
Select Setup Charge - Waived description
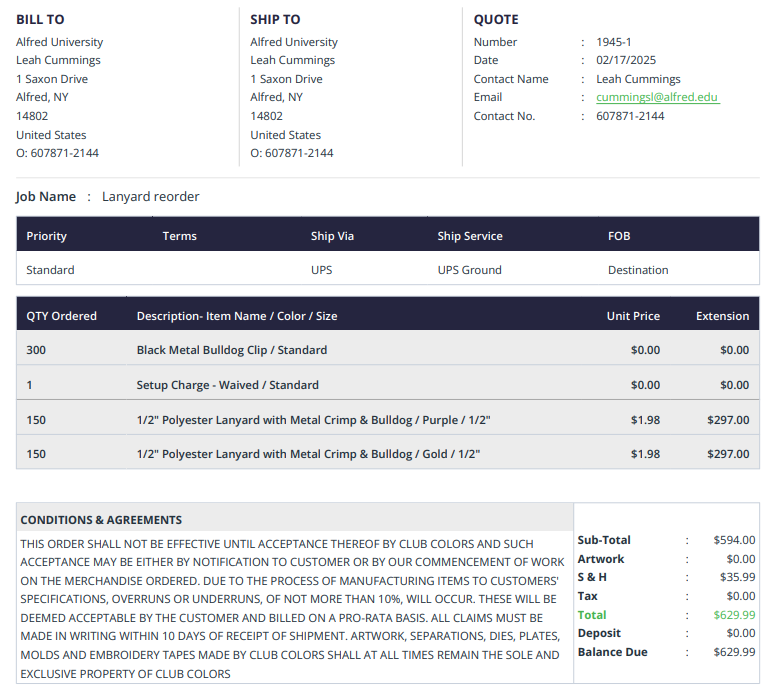(228, 385)
